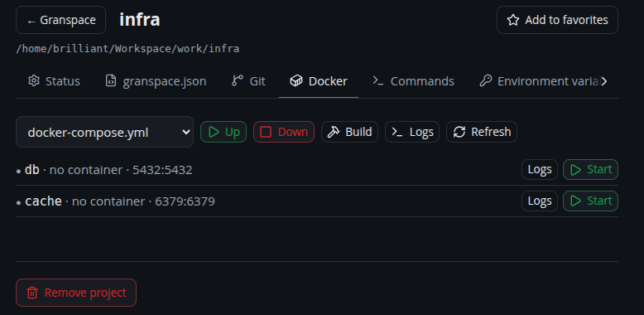This screenshot has height=315, width=644.
Task: Click the Remove project button
Action: click(76, 293)
